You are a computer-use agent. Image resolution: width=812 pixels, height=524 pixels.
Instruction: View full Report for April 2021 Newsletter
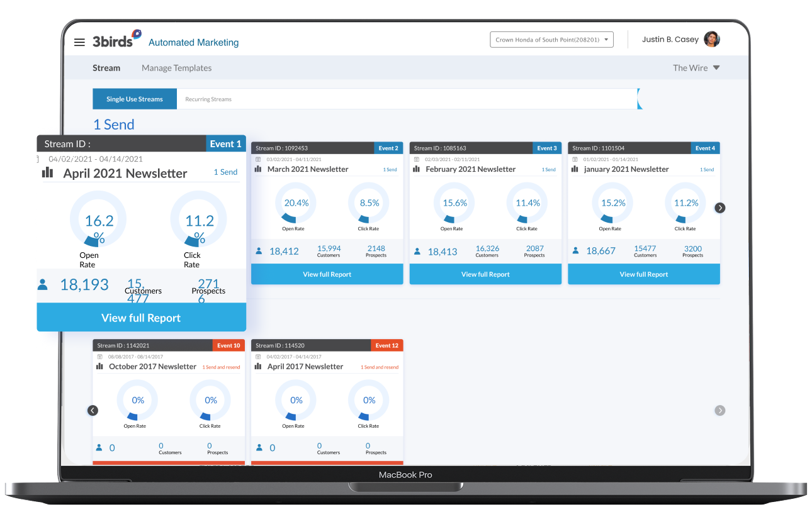click(141, 317)
